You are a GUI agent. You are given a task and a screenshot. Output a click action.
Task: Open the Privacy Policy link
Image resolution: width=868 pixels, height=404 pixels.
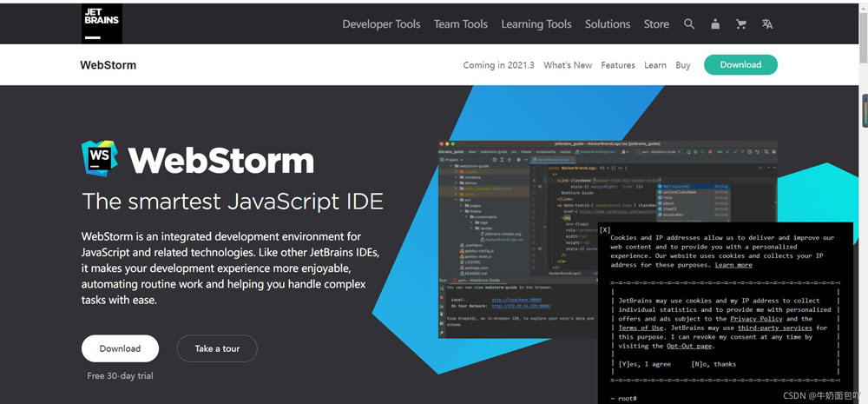[756, 319]
